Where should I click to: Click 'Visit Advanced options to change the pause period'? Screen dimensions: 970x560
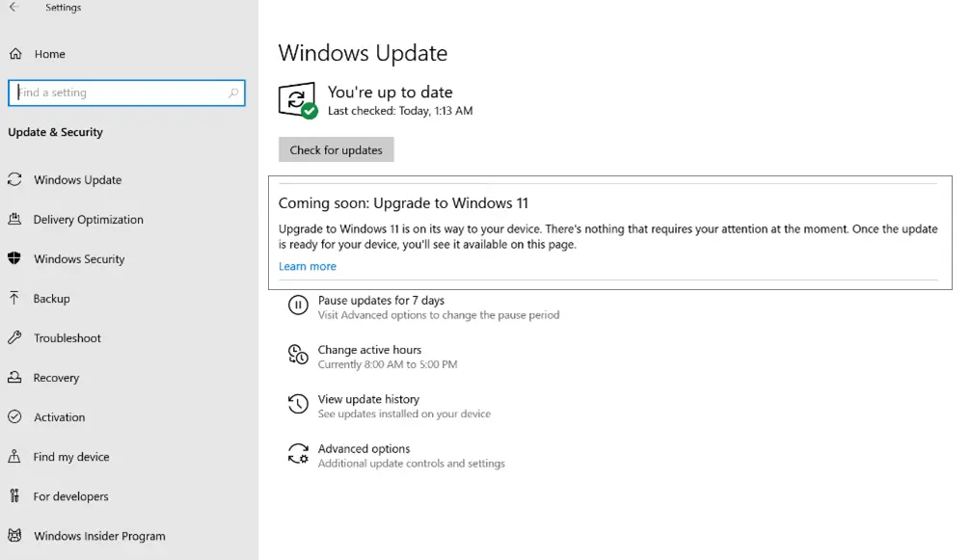439,315
